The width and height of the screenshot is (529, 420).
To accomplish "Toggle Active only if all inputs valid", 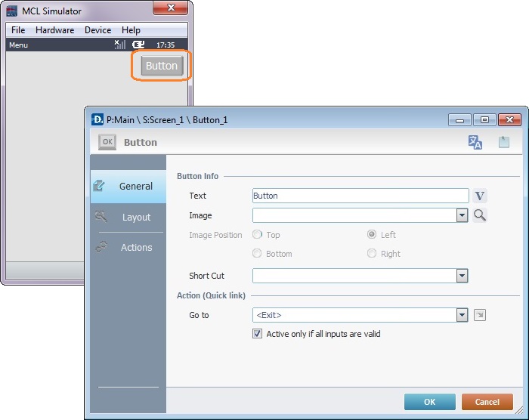I will 258,334.
